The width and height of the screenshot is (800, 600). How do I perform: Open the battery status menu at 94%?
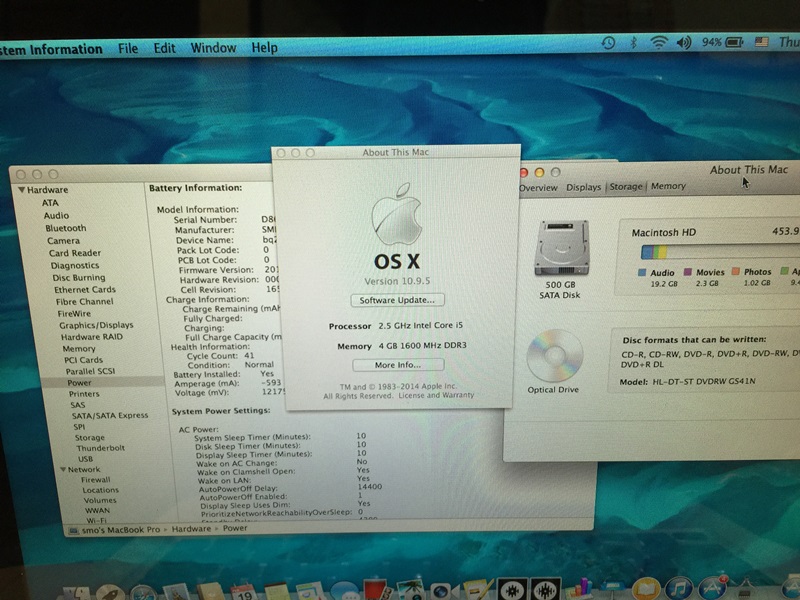click(722, 42)
